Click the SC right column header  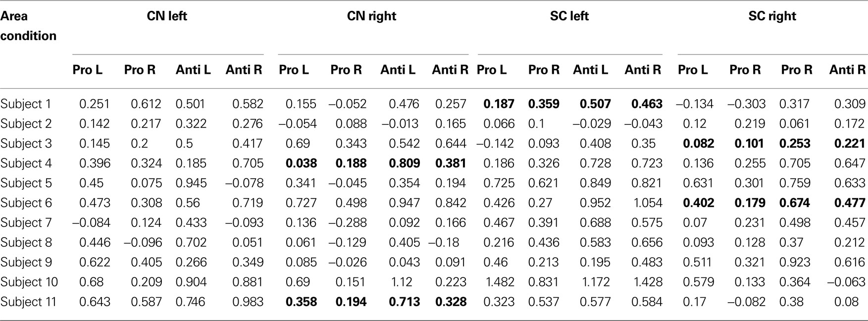point(772,16)
